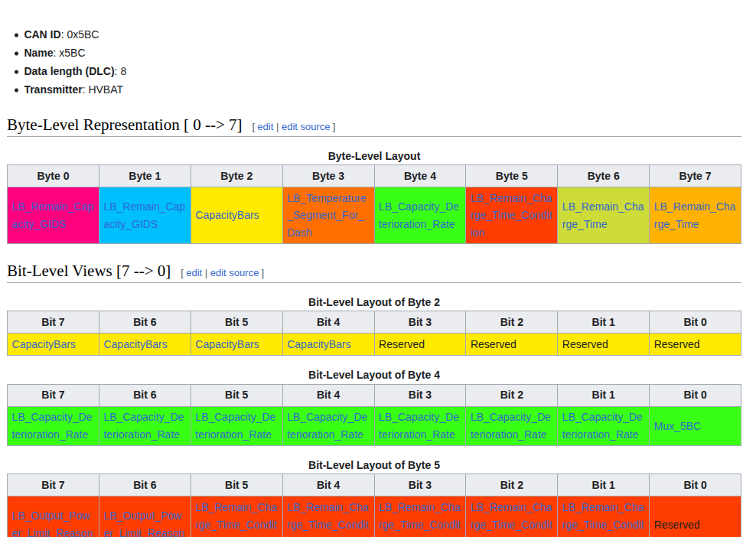The width and height of the screenshot is (756, 537).
Task: Open CapacityBars link in Bit 4 of Byte 2
Action: pos(319,345)
